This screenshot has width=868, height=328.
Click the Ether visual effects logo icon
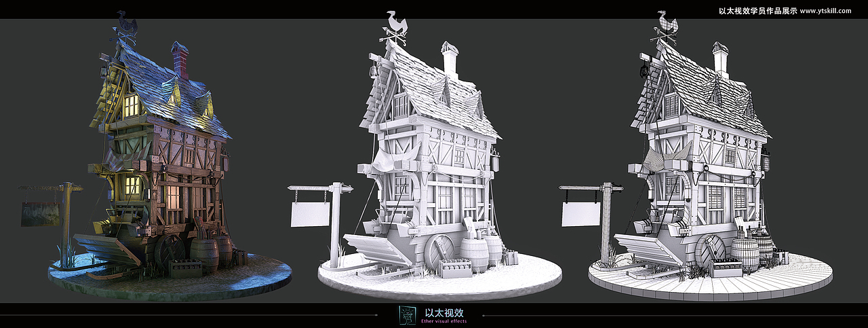407,314
